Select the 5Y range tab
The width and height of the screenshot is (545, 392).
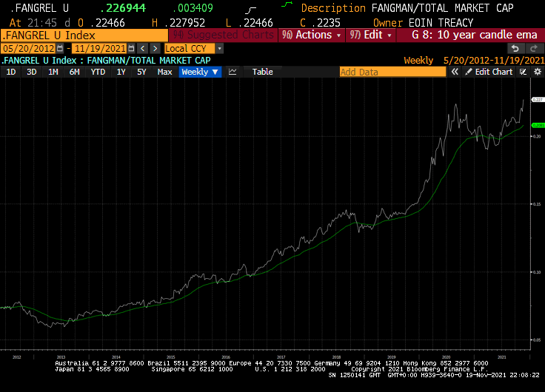coord(141,72)
